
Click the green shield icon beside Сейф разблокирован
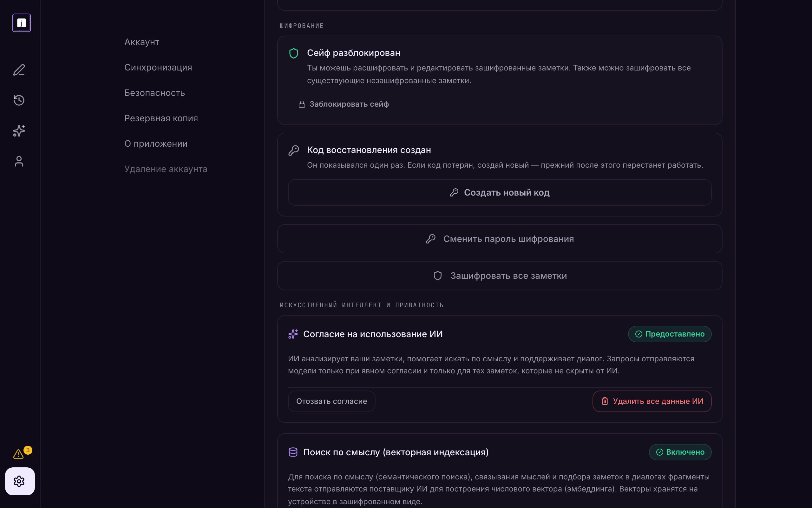tap(294, 53)
